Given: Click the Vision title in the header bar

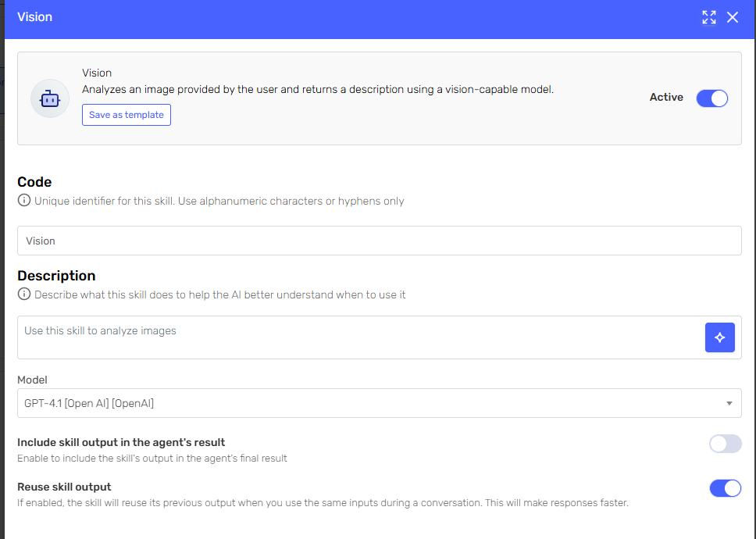Looking at the screenshot, I should (x=34, y=17).
